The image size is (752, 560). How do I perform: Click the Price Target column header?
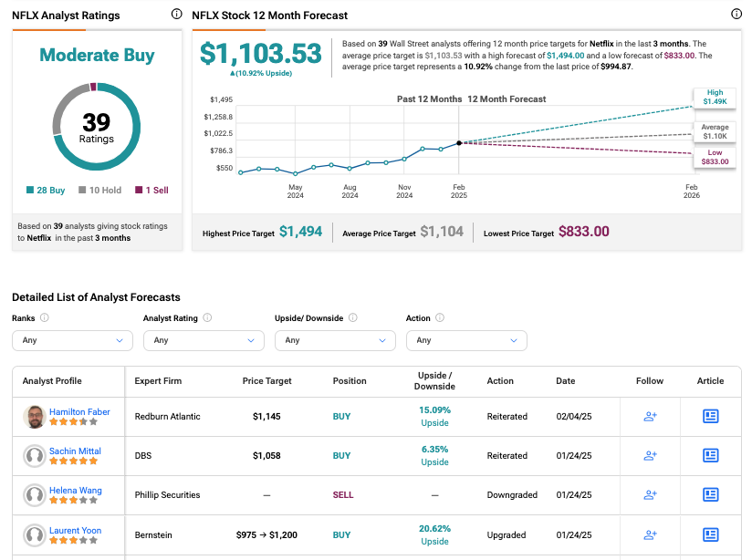click(265, 381)
